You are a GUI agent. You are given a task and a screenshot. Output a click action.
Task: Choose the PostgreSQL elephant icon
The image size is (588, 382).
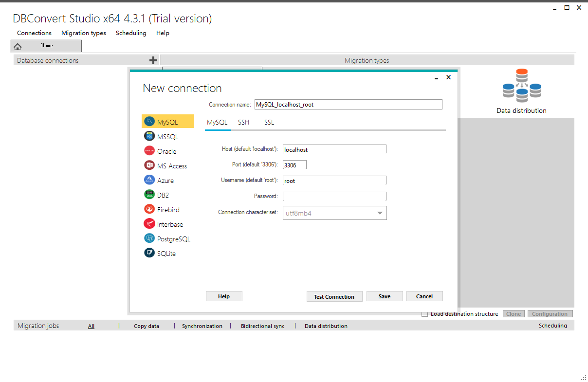tap(149, 238)
